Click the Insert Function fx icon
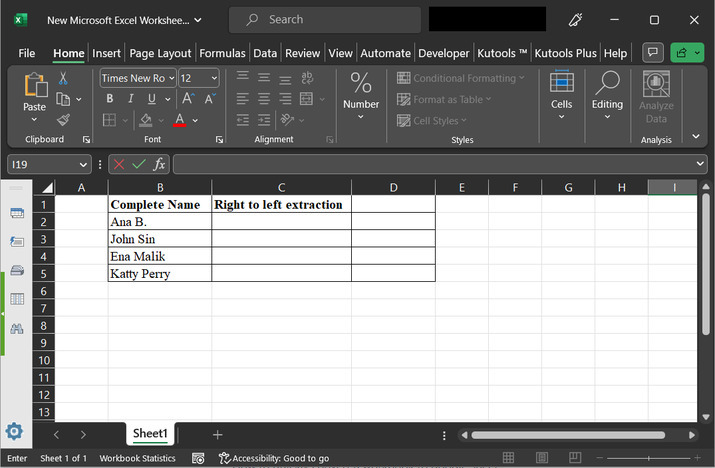Image resolution: width=715 pixels, height=468 pixels. point(159,164)
